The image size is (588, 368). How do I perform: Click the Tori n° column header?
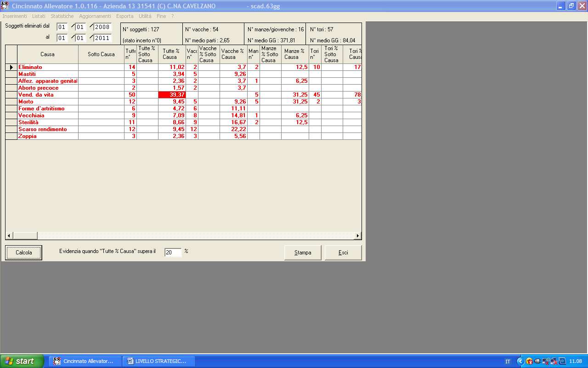click(315, 54)
